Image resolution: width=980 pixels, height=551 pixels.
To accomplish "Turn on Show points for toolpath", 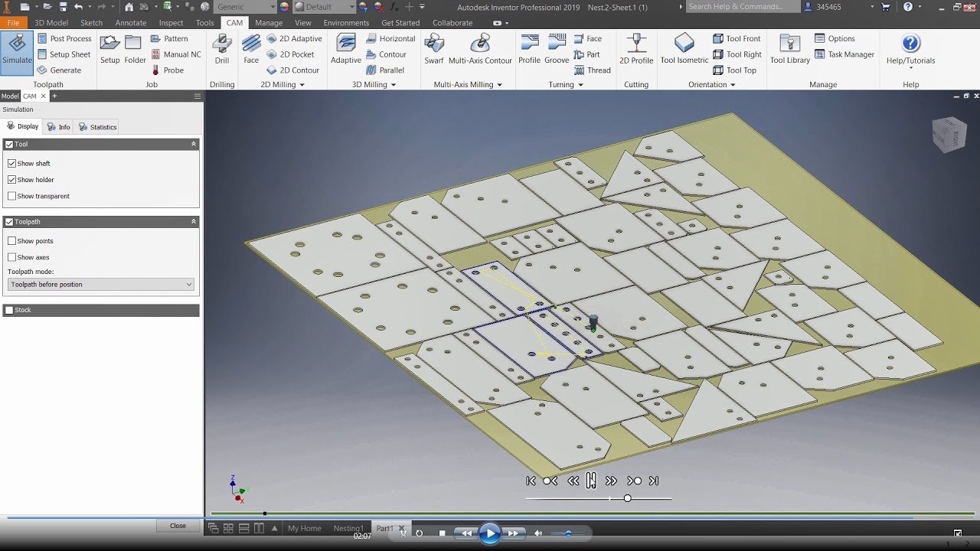I will (11, 240).
